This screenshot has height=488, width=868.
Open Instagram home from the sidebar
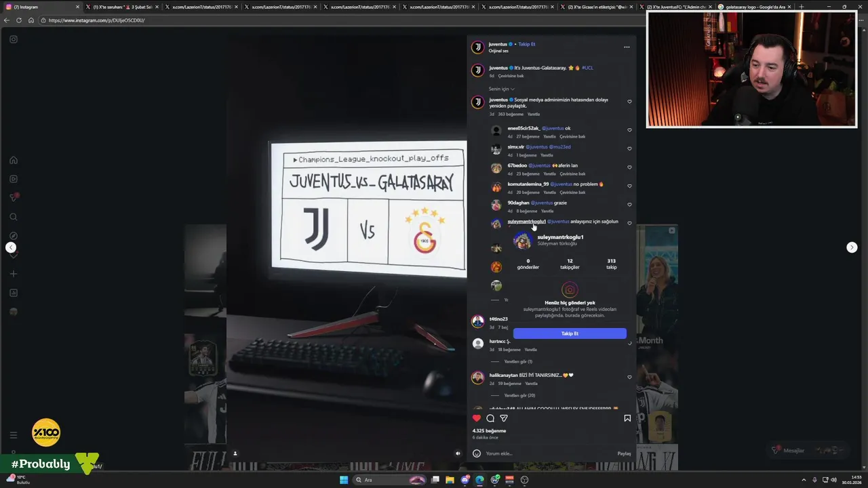tap(13, 161)
